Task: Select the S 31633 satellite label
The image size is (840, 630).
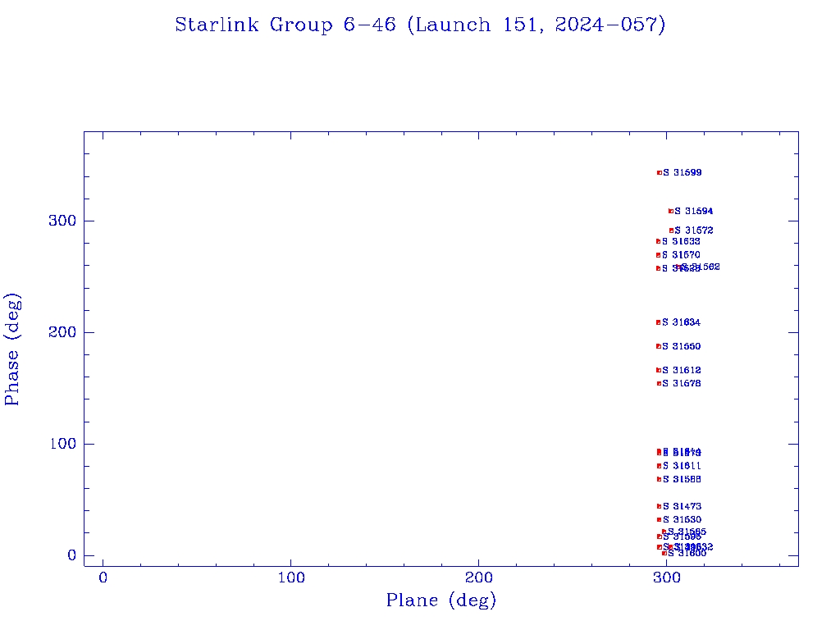Action: (x=682, y=242)
